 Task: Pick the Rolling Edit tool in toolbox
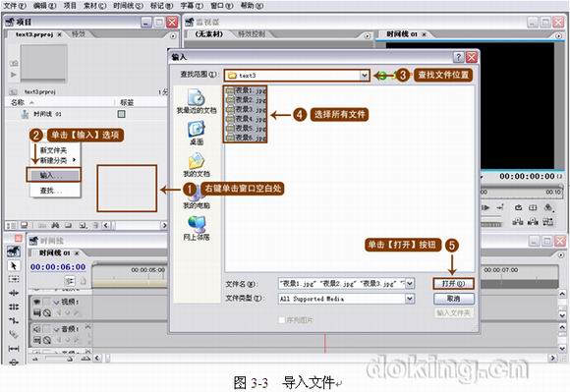(x=14, y=307)
